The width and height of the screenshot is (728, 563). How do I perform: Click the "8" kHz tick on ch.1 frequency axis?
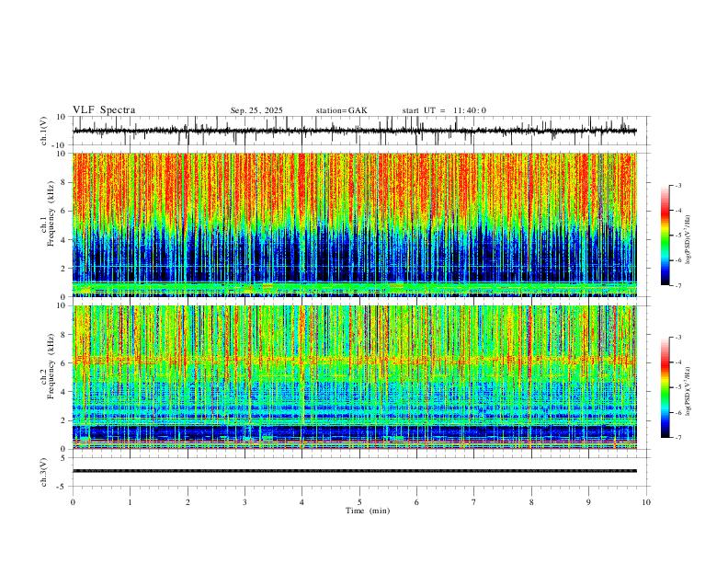64,182
